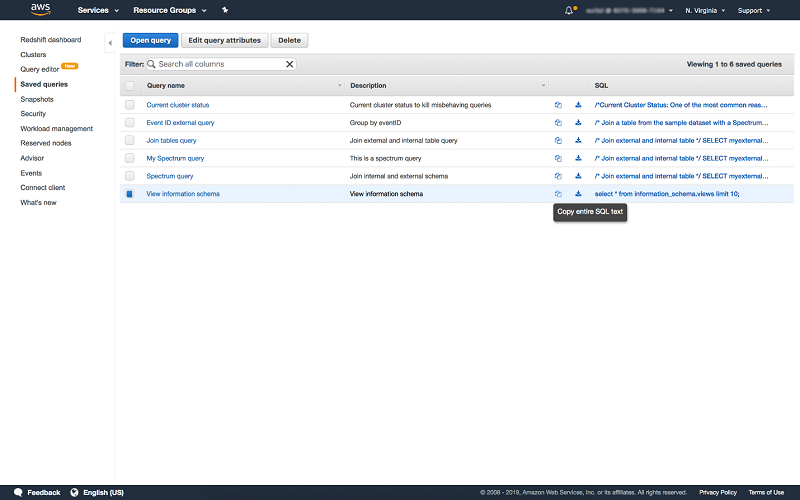Download SQL for Current cluster status
Viewport: 800px width, 500px height.
578,105
